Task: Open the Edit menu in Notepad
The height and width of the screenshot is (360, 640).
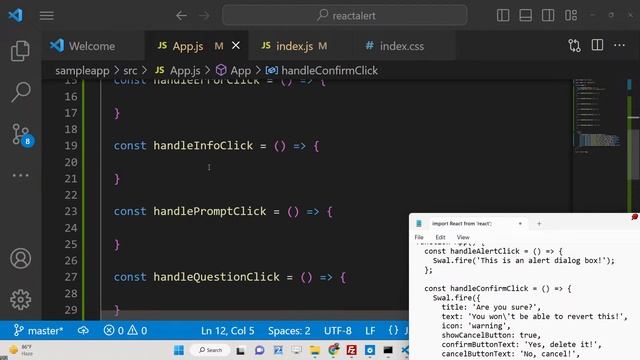Action: click(x=440, y=237)
